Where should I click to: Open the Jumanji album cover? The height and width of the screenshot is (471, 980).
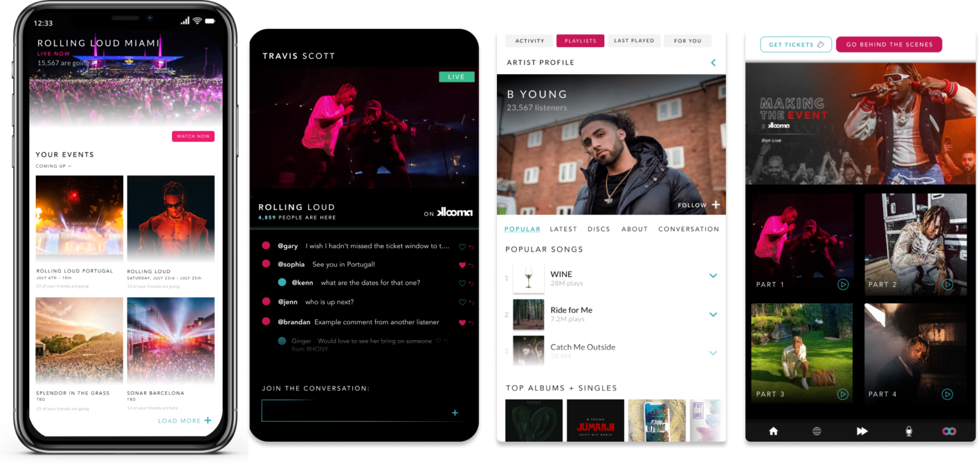[595, 420]
